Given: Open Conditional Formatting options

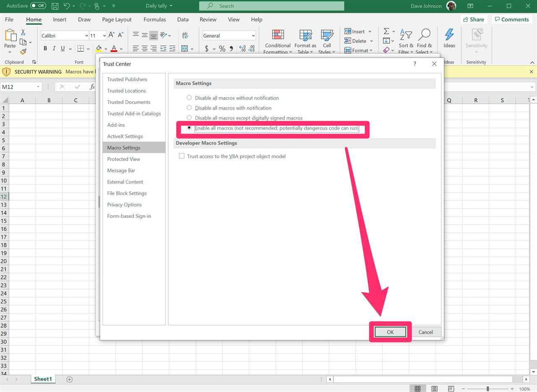Looking at the screenshot, I should point(277,41).
